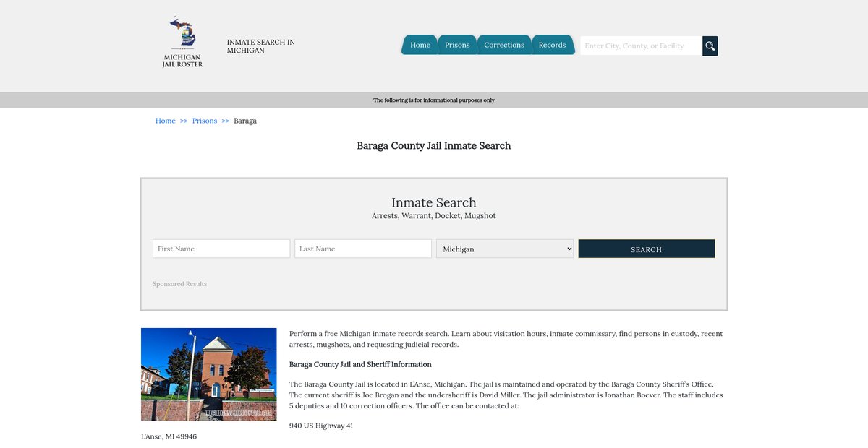Viewport: 868px width, 448px height.
Task: Click the First Name input field
Action: (x=221, y=249)
